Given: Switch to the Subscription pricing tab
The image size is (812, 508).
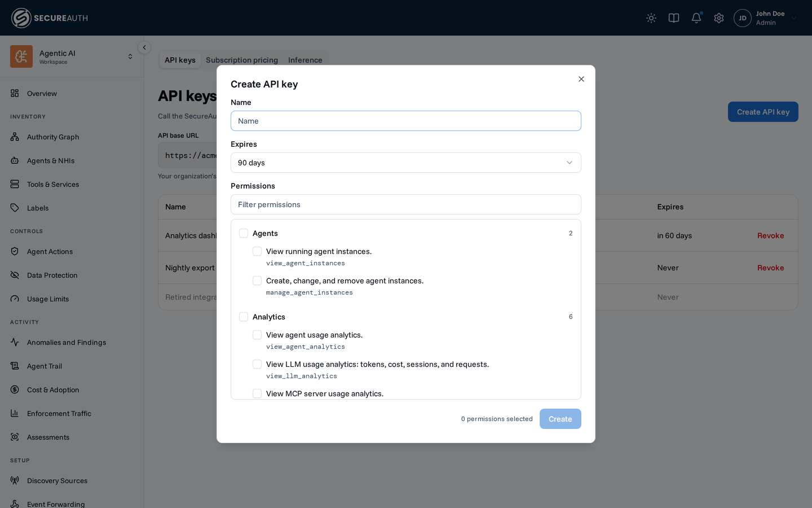Looking at the screenshot, I should (x=242, y=60).
